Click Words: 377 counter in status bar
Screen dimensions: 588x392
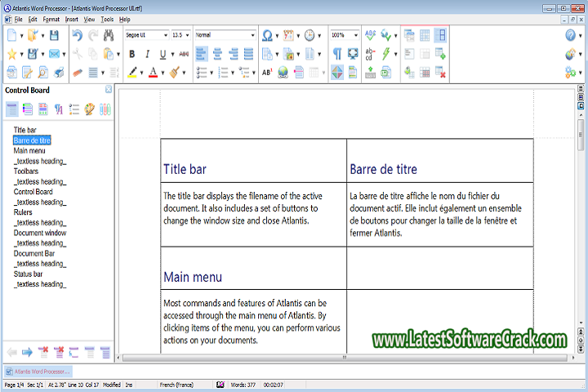click(243, 385)
